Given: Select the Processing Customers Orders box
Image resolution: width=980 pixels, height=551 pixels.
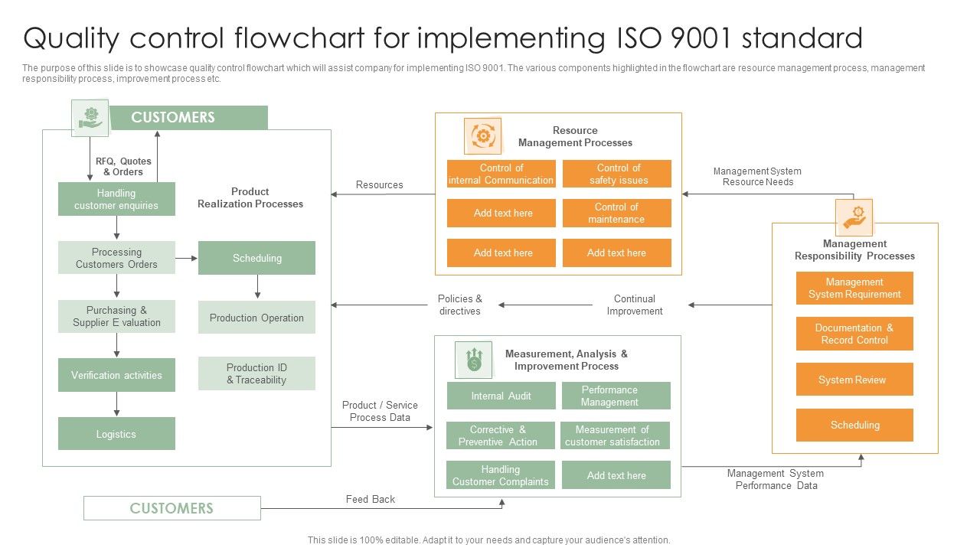Looking at the screenshot, I should coord(116,258).
